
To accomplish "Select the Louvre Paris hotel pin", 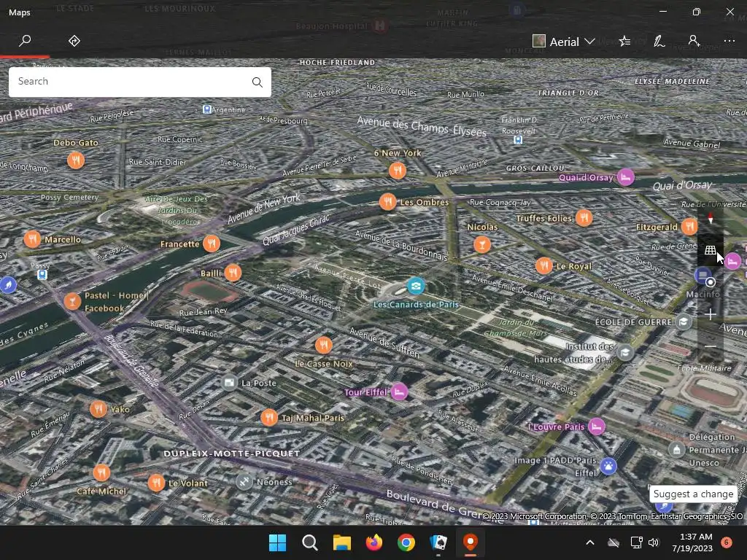I will (x=597, y=427).
